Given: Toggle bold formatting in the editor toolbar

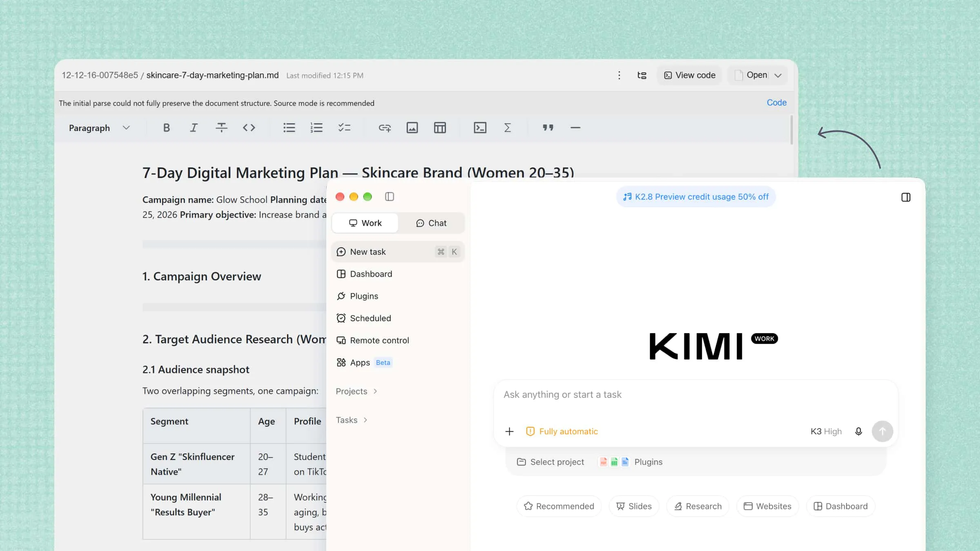Looking at the screenshot, I should [x=166, y=128].
